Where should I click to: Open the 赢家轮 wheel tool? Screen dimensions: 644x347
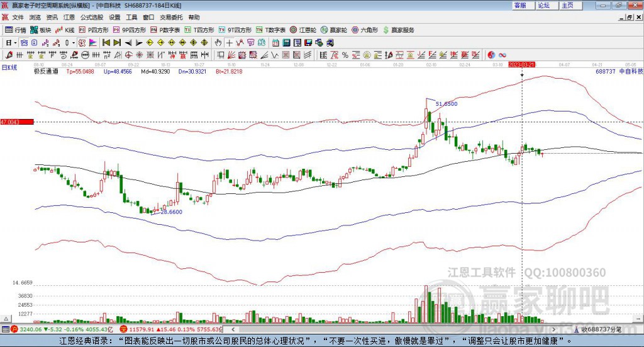click(334, 30)
